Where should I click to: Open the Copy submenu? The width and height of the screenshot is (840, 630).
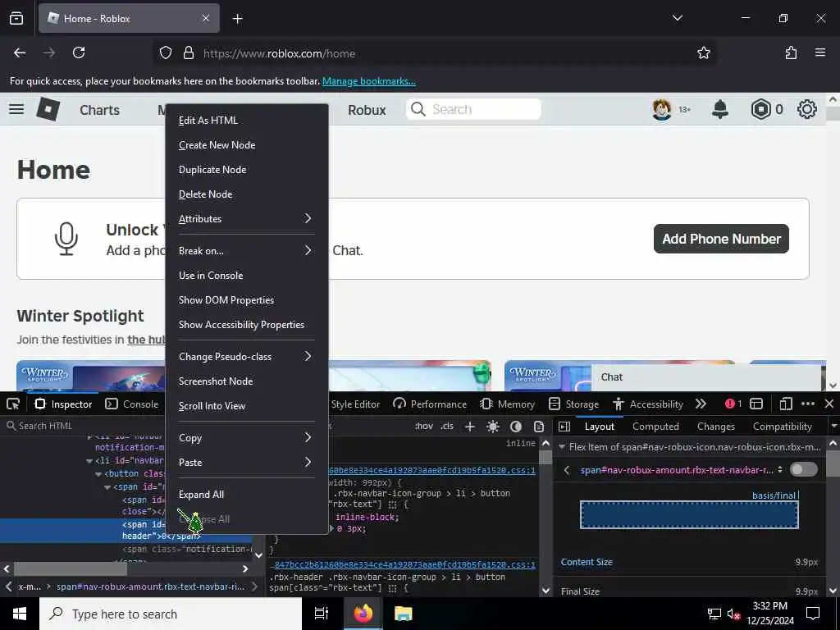(246, 438)
